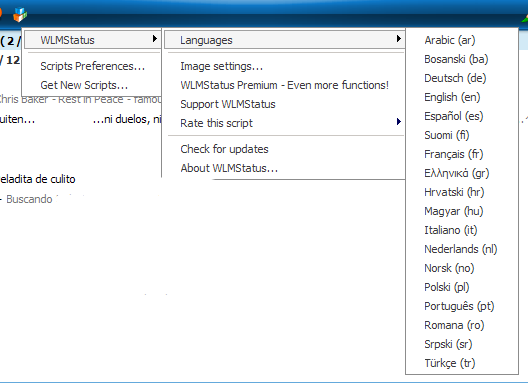Select WLMStatus Premium - Even more functions!

click(x=285, y=85)
